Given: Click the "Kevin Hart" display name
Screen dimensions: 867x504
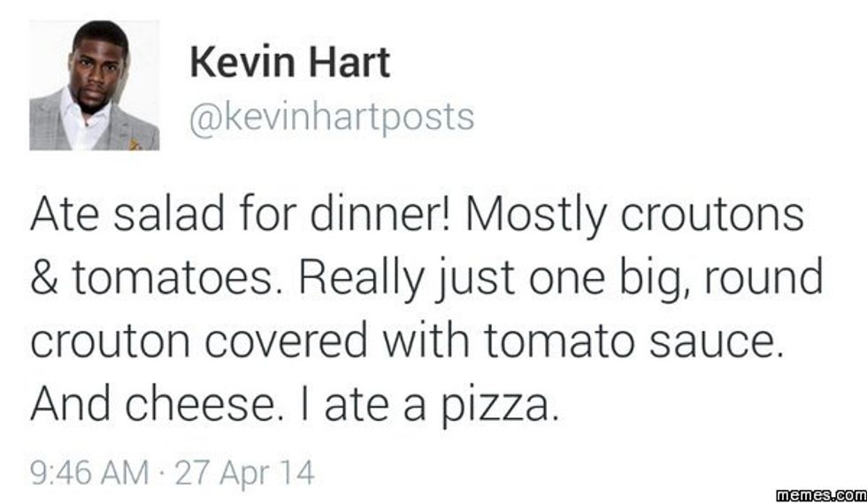Looking at the screenshot, I should [x=289, y=63].
